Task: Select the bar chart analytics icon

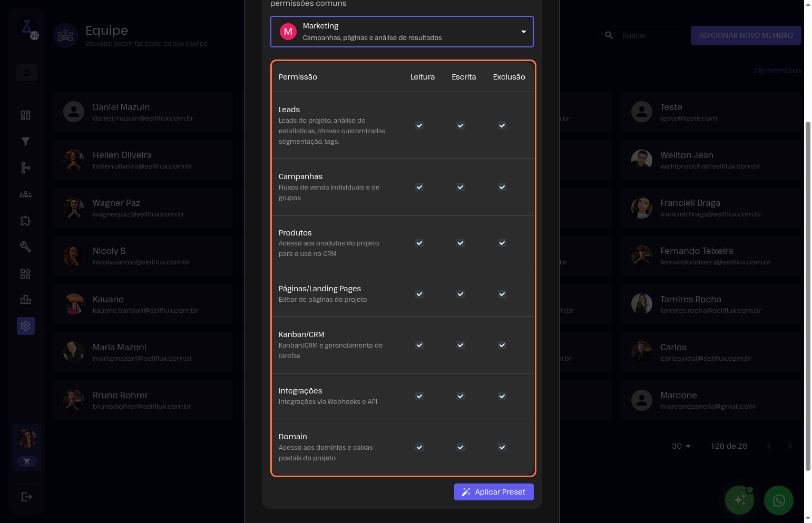Action: coord(25,300)
